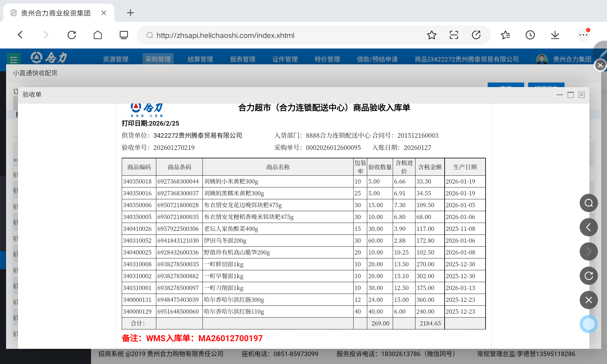Open the browser history clock icon
Screen dimensions: 607x364
pyautogui.click(x=530, y=35)
